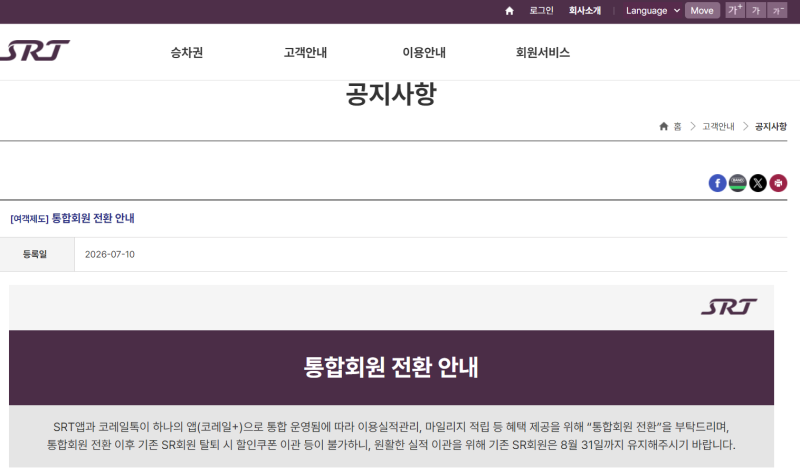Open the 회원서비스 menu
The image size is (800, 468).
pyautogui.click(x=543, y=53)
